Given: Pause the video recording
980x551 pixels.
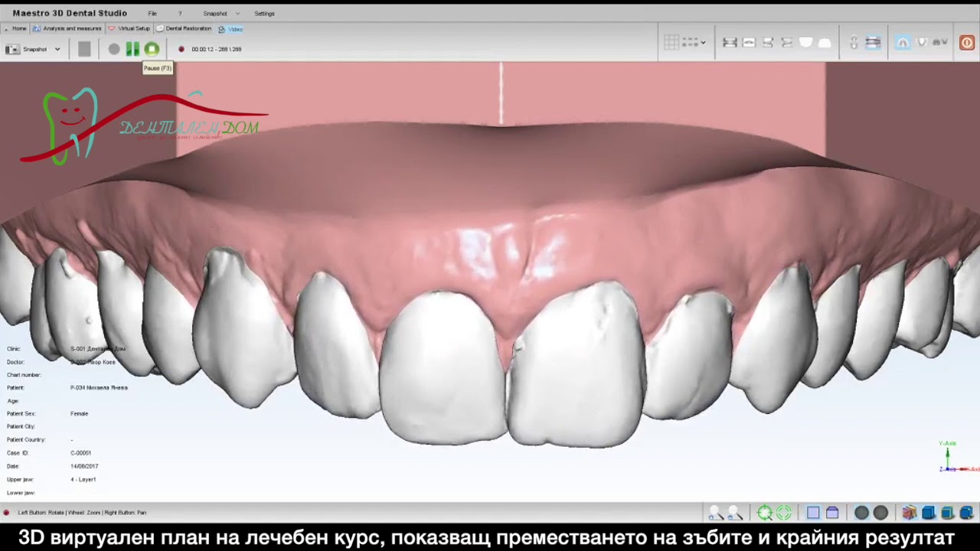Looking at the screenshot, I should pos(132,49).
